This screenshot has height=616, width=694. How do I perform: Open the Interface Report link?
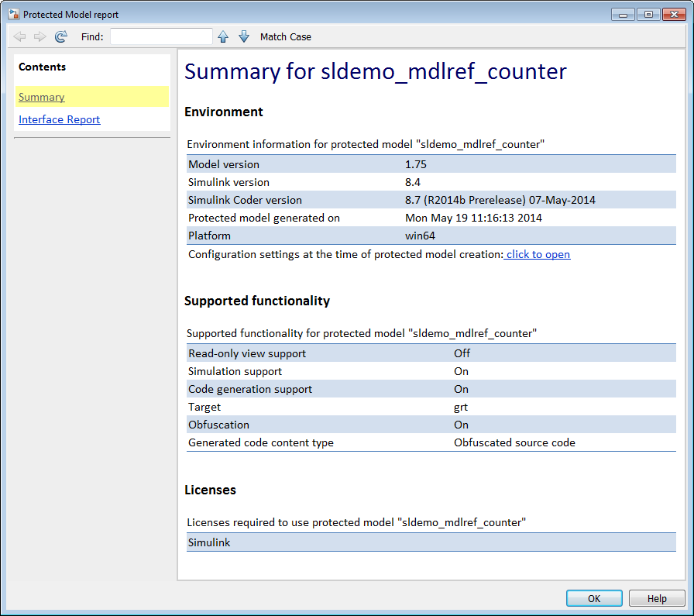pos(60,119)
